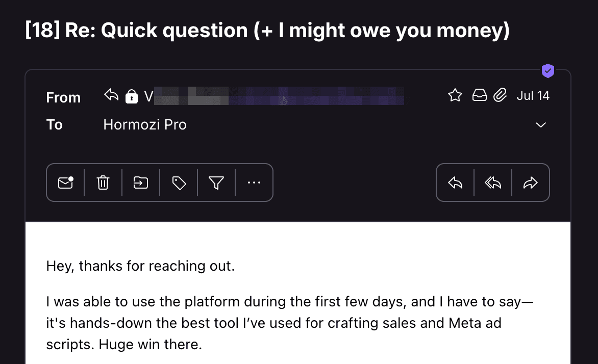Click the Jul 14 date
The height and width of the screenshot is (364, 598).
(533, 96)
